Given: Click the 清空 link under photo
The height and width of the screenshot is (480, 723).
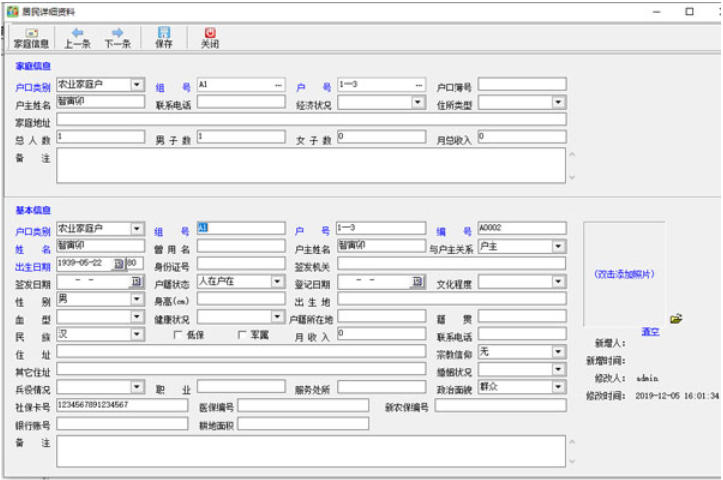Looking at the screenshot, I should click(x=650, y=331).
